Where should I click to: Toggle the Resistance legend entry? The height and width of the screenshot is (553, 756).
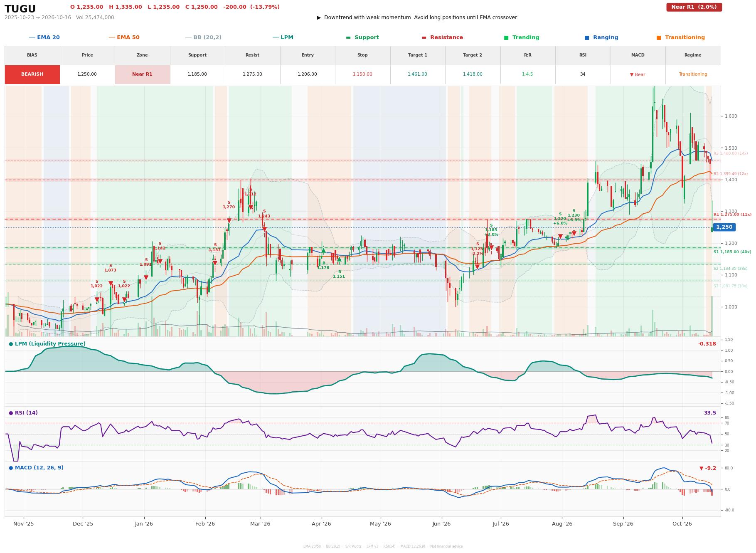click(x=442, y=37)
